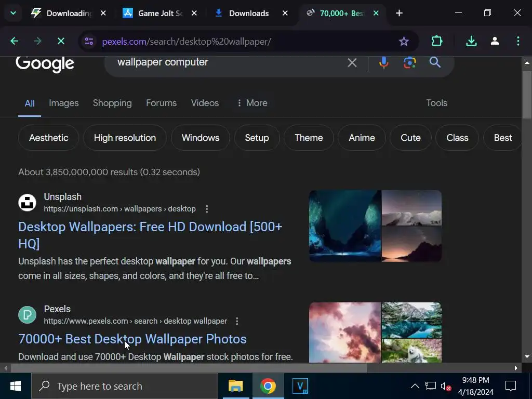The width and height of the screenshot is (532, 399).
Task: Select the 70,000+ Best tab
Action: click(x=335, y=13)
